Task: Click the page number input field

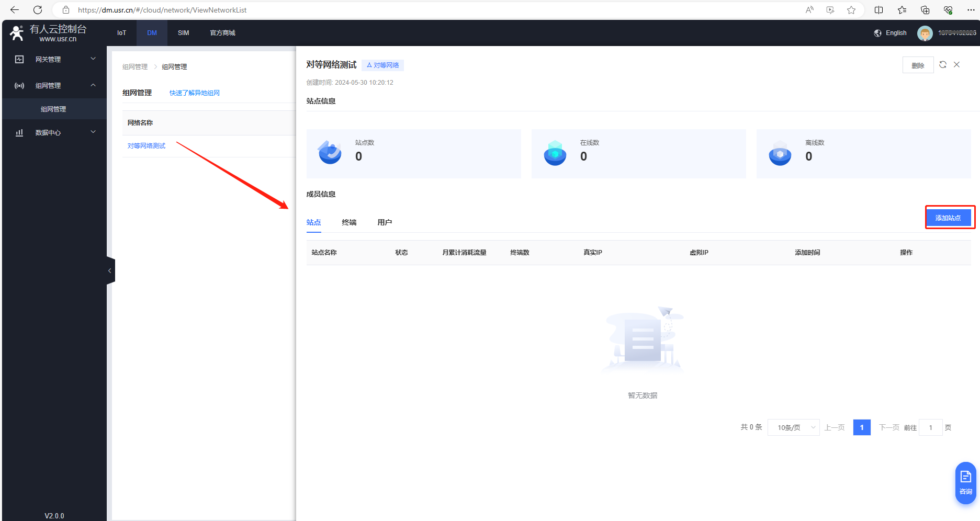Action: pyautogui.click(x=930, y=427)
